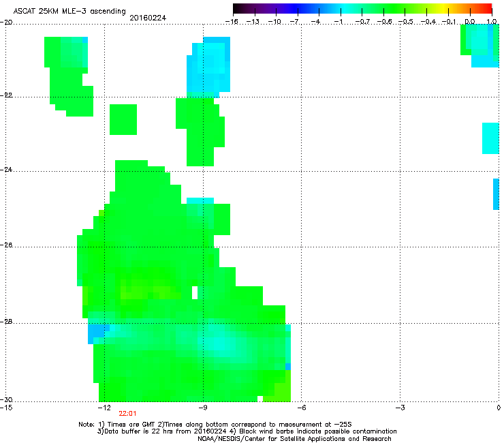This screenshot has width=504, height=443.
Task: Click the note line starting 'Note: 1) Times are GMT'
Action: coord(215,425)
